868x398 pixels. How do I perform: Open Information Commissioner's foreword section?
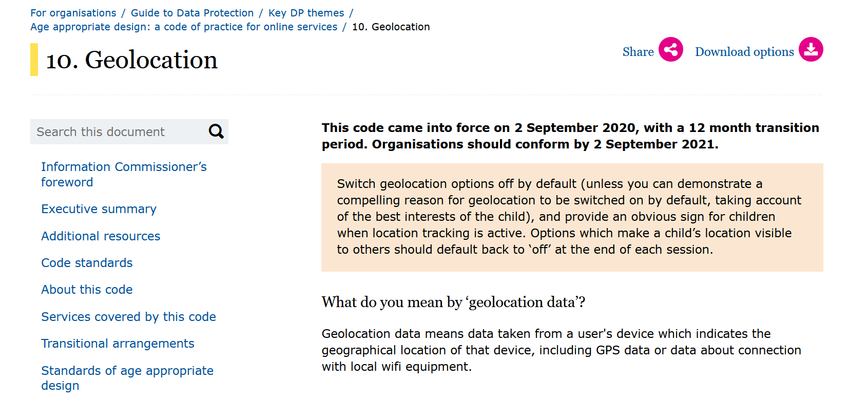coord(124,174)
